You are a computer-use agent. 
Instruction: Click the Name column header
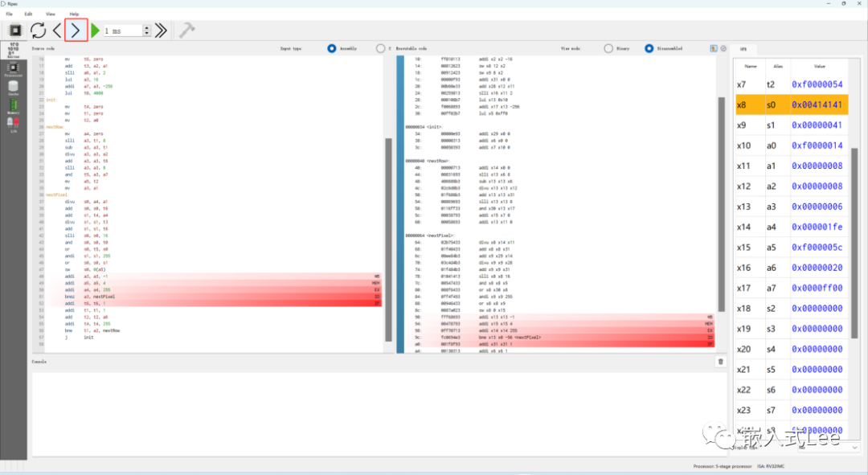click(x=751, y=66)
